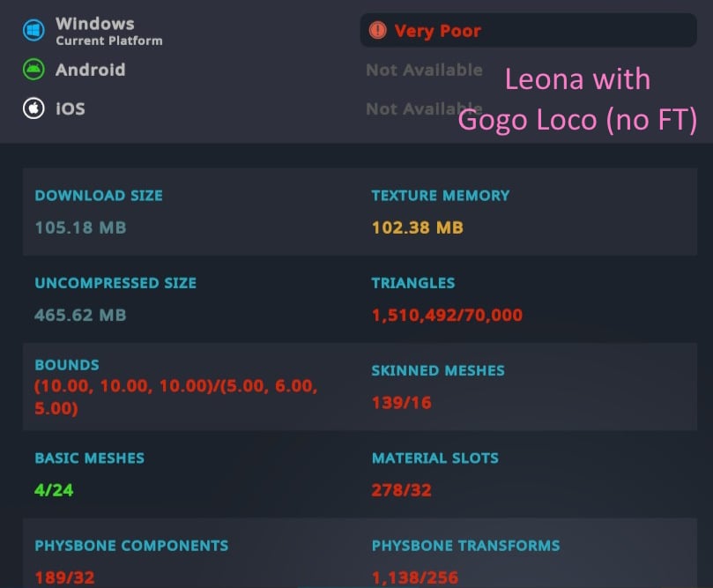Click the 139/16 skinned meshes value
This screenshot has height=588, width=713.
coord(402,403)
